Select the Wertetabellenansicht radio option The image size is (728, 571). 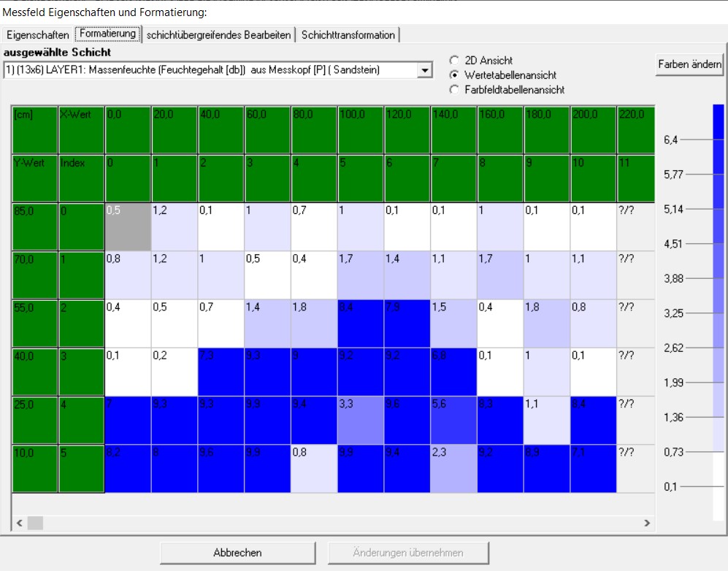point(455,75)
